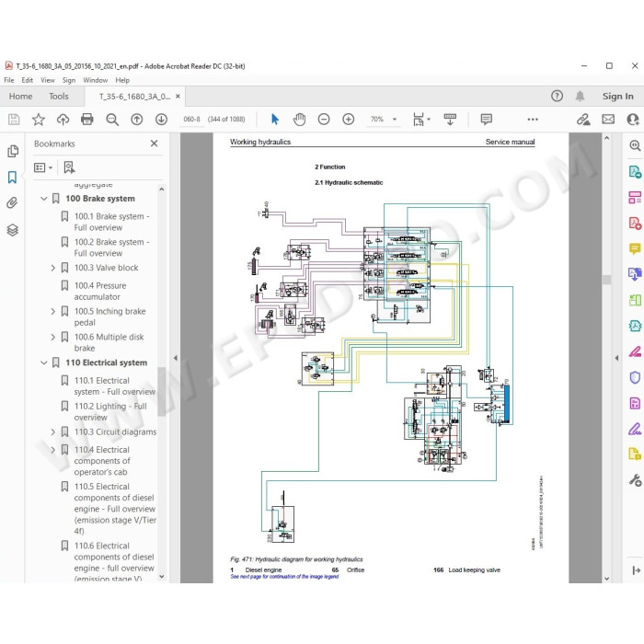Click the help question mark icon
644x644 pixels.
pyautogui.click(x=557, y=96)
